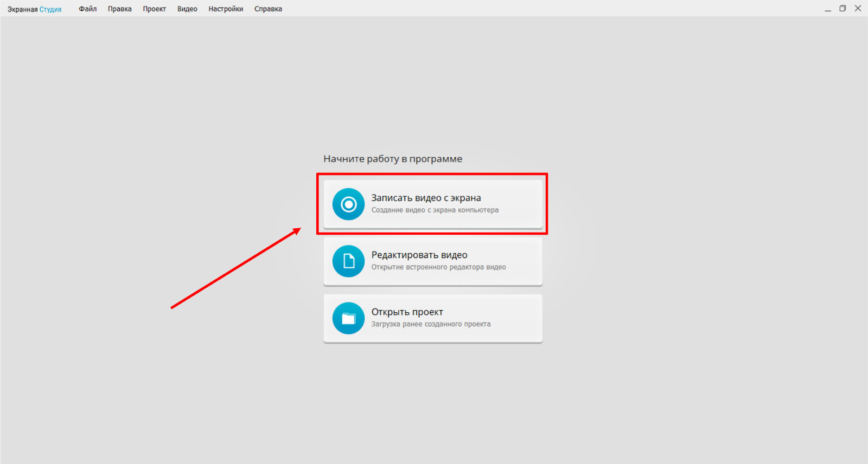
Task: Click the blue document icon for editing video
Action: [348, 261]
